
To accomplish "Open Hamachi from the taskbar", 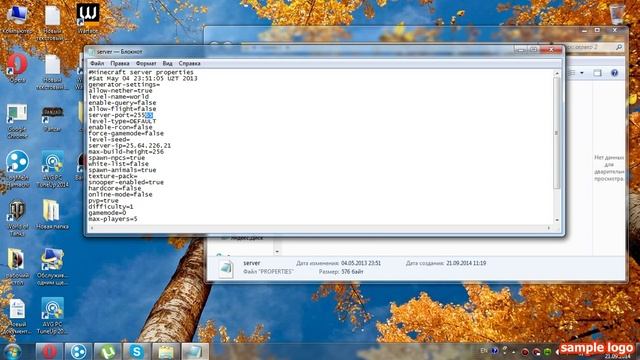I will tap(78, 352).
